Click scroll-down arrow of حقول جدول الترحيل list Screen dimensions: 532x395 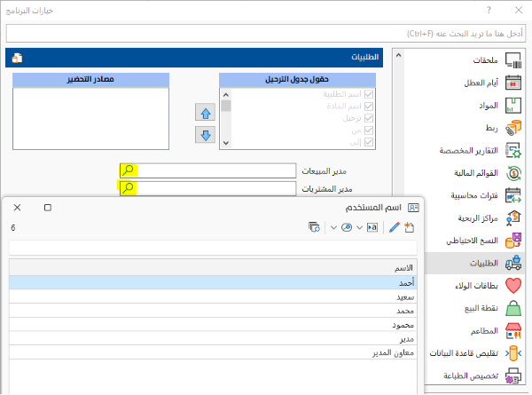pos(226,143)
